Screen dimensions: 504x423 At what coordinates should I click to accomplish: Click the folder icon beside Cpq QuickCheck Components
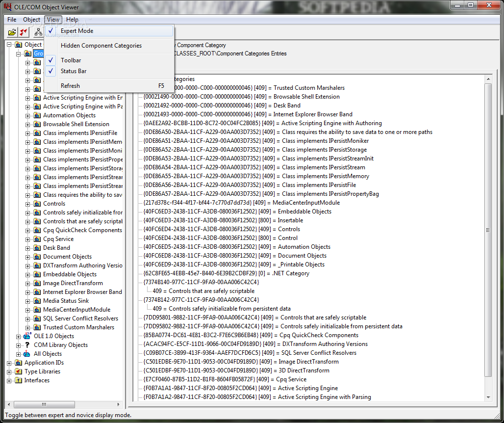point(37,230)
